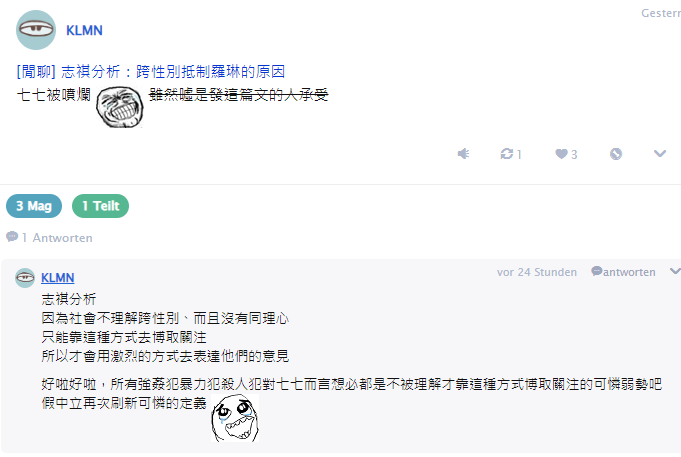Open KLMN's large profile avatar

tap(36, 30)
